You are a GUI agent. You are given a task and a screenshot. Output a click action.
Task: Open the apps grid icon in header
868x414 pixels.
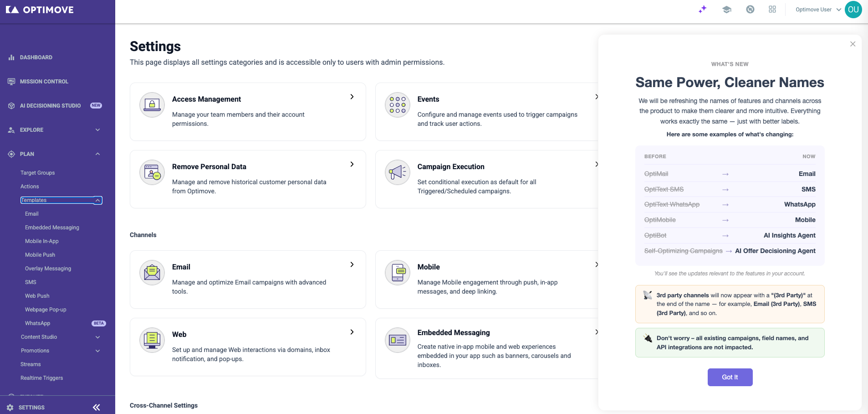click(772, 9)
